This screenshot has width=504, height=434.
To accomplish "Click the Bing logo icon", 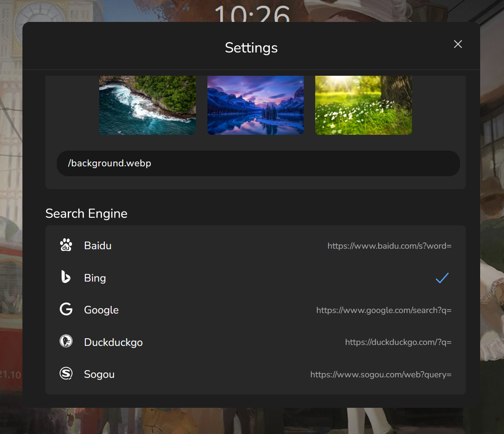I will pos(66,277).
